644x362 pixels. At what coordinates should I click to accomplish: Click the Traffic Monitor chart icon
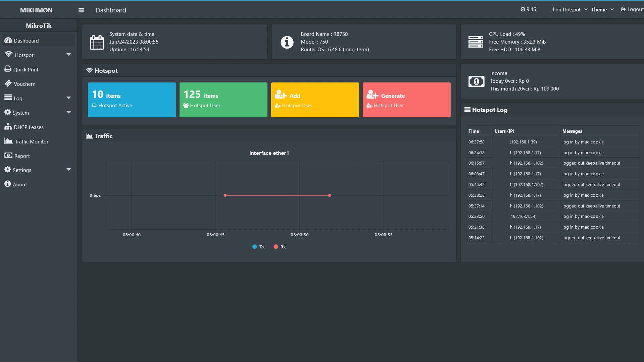coord(9,141)
